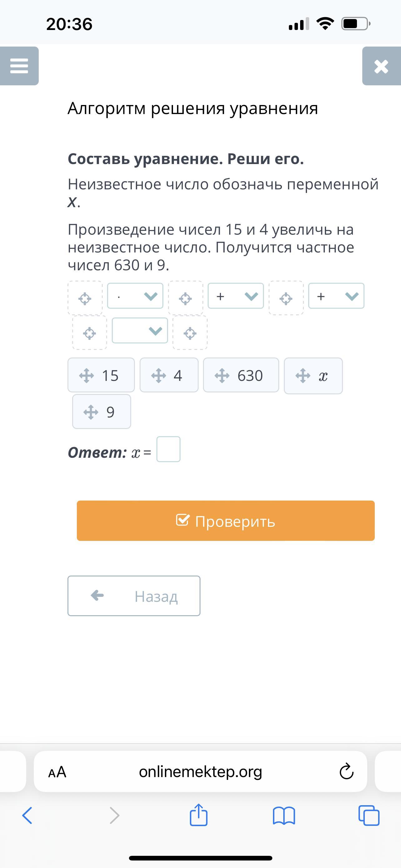Select the 9 number tile

coord(102,412)
